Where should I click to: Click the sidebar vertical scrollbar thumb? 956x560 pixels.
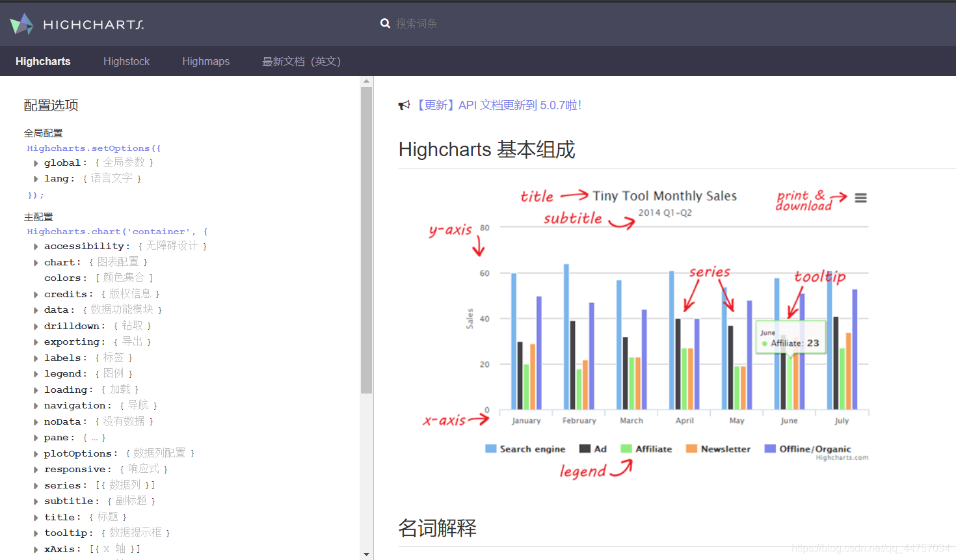[366, 240]
